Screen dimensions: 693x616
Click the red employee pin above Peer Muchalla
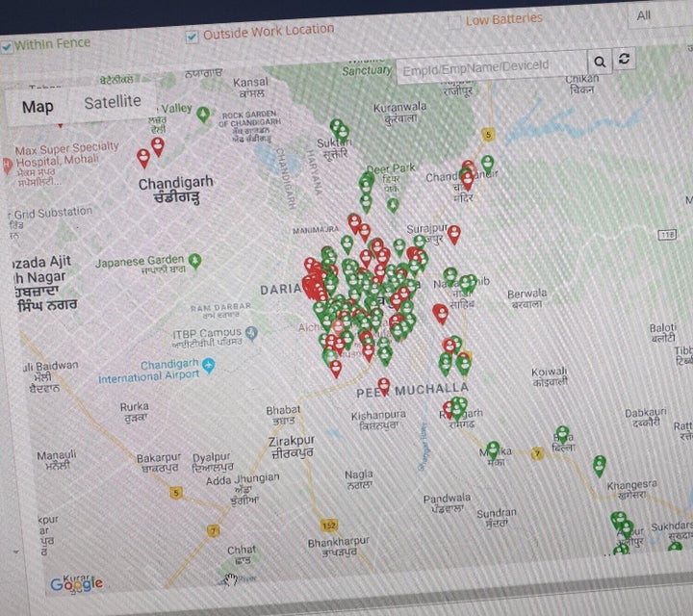(384, 386)
